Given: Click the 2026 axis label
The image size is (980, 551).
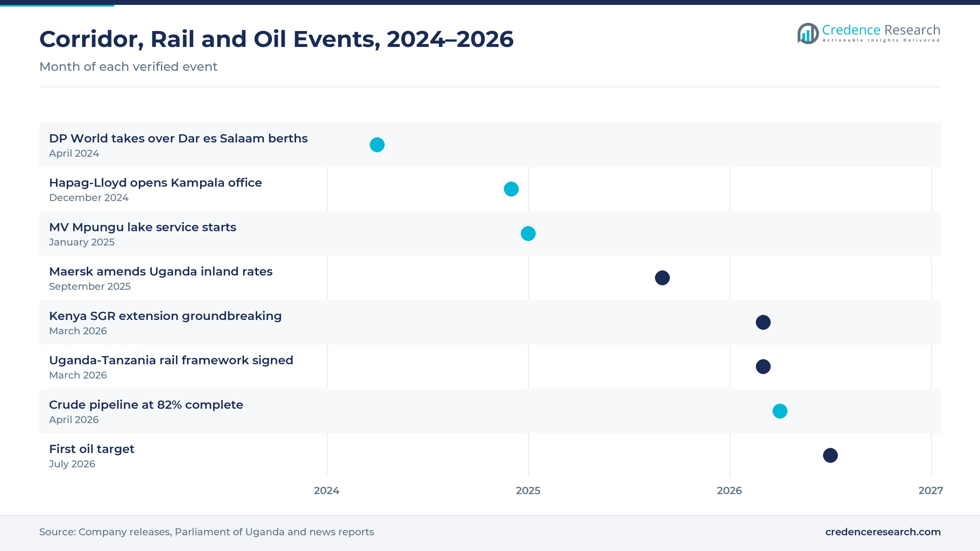Looking at the screenshot, I should point(729,491).
